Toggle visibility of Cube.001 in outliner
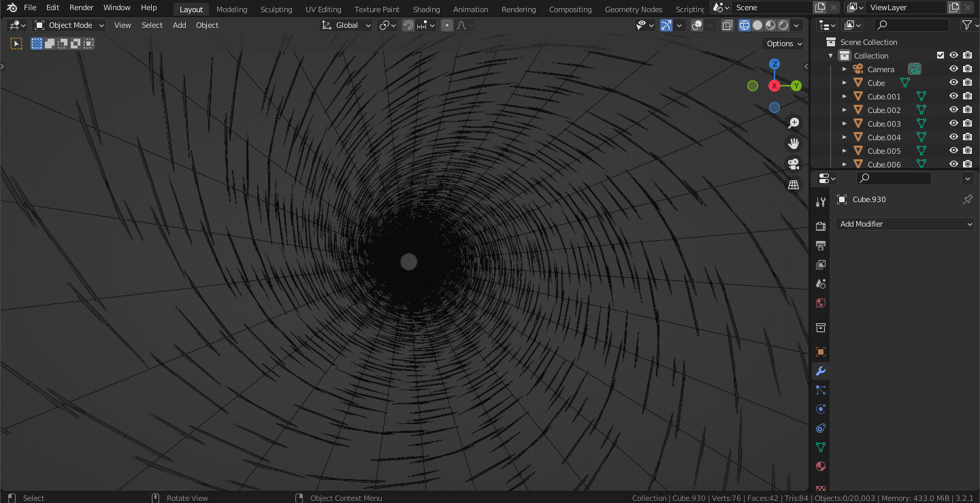 953,96
